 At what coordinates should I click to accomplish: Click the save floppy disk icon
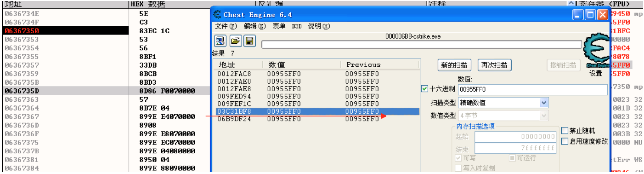[249, 41]
